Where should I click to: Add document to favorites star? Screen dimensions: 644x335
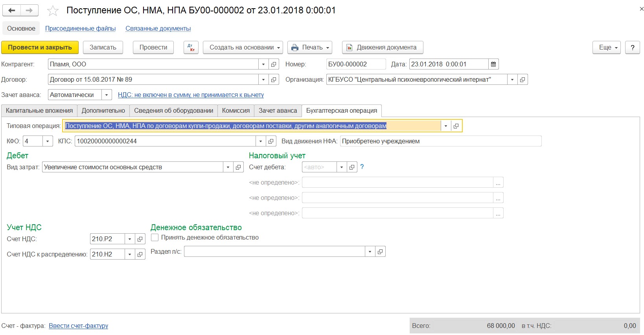point(53,11)
